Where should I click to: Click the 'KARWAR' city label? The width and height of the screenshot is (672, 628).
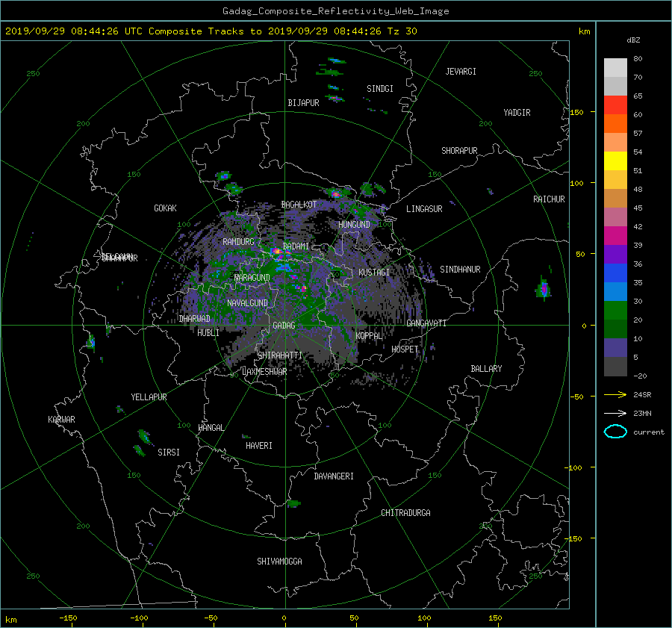(61, 420)
